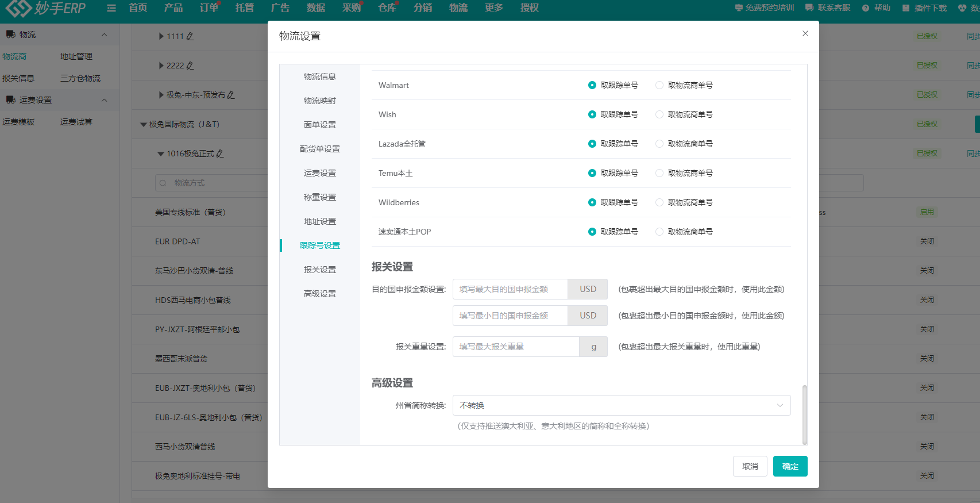Click the edit pencil next to 1016极兔正式

point(220,153)
